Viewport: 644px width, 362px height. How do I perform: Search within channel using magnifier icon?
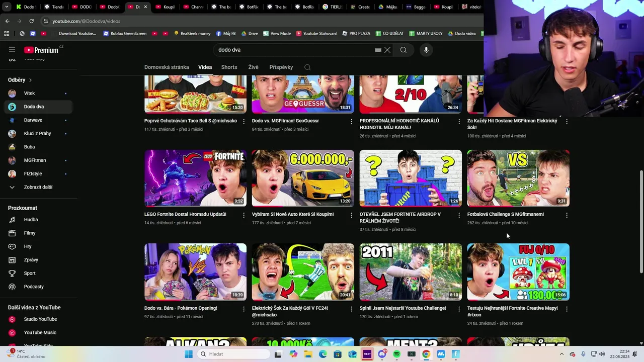[x=307, y=67]
